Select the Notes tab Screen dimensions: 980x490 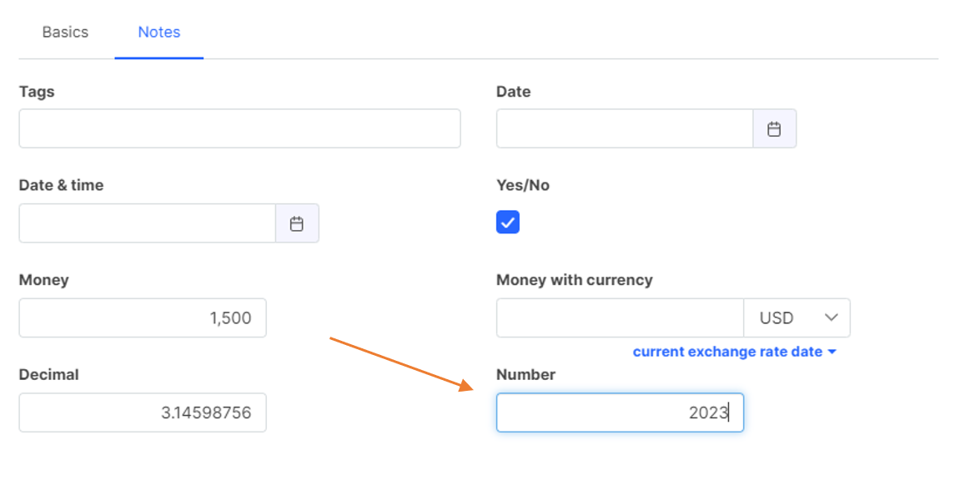[158, 32]
